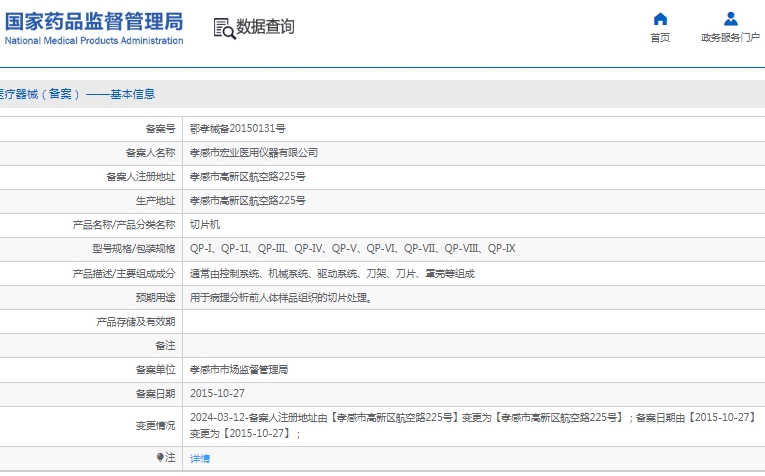
Task: Click the description 通常由控制系统、机械系统
Action: point(332,274)
